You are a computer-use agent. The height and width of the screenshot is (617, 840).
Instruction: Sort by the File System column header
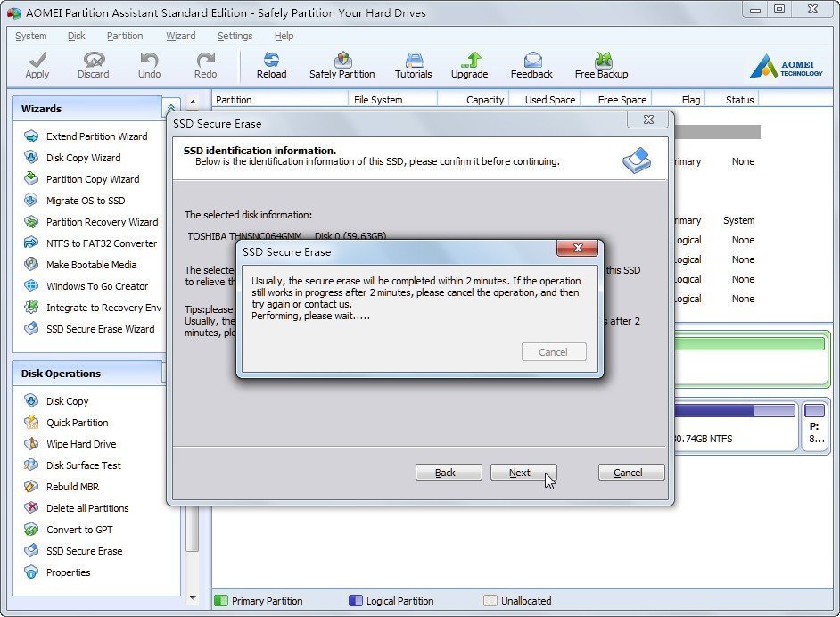393,100
